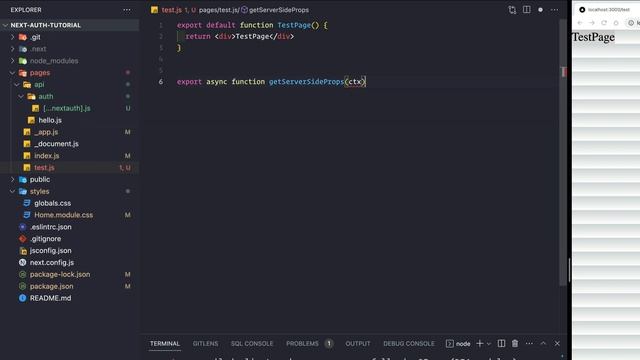Select node terminal instance

click(458, 344)
